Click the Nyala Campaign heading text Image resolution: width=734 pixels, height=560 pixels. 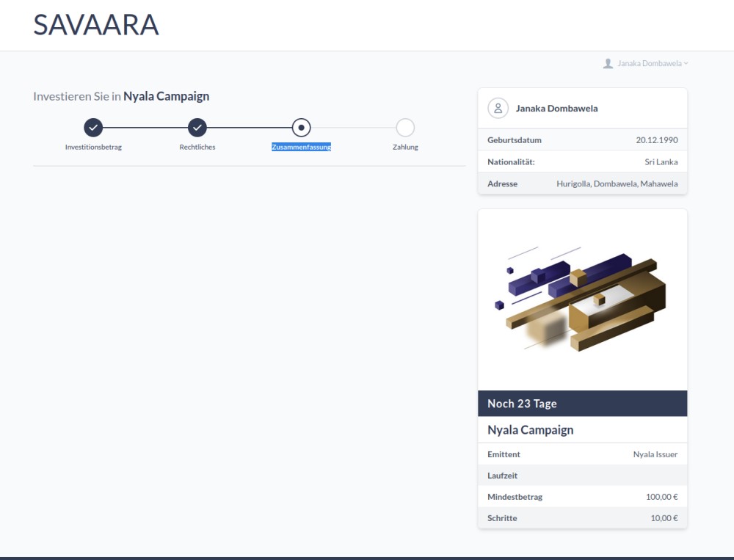(166, 96)
